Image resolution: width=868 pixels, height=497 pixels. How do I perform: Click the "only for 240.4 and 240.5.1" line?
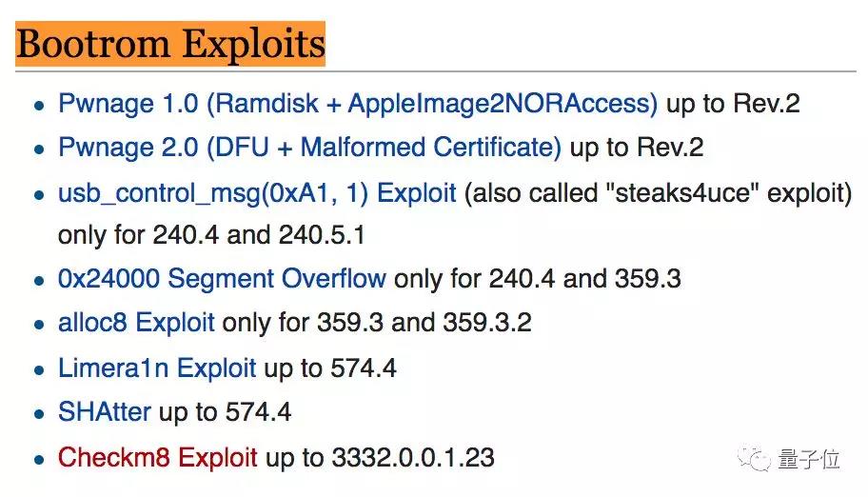point(211,235)
